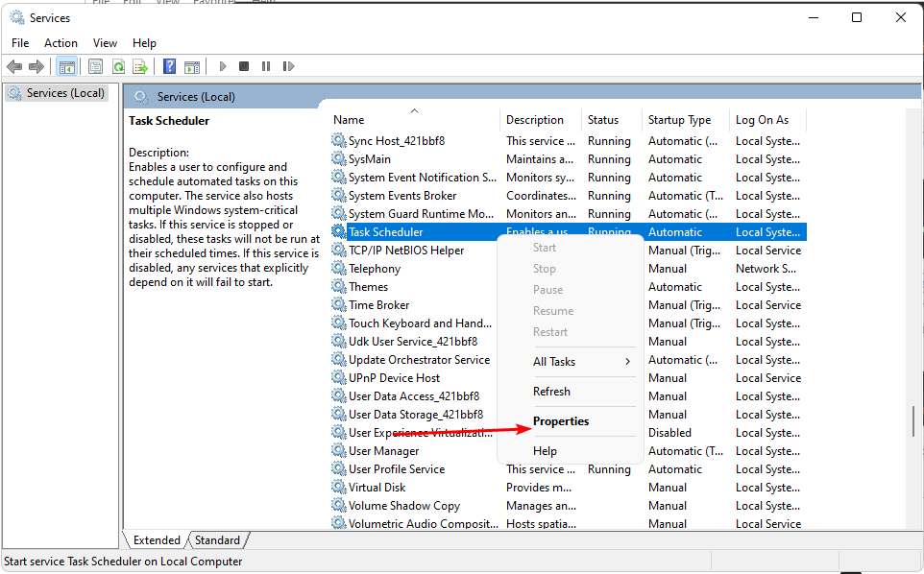Select Services (Local) in the console tree

coord(57,93)
